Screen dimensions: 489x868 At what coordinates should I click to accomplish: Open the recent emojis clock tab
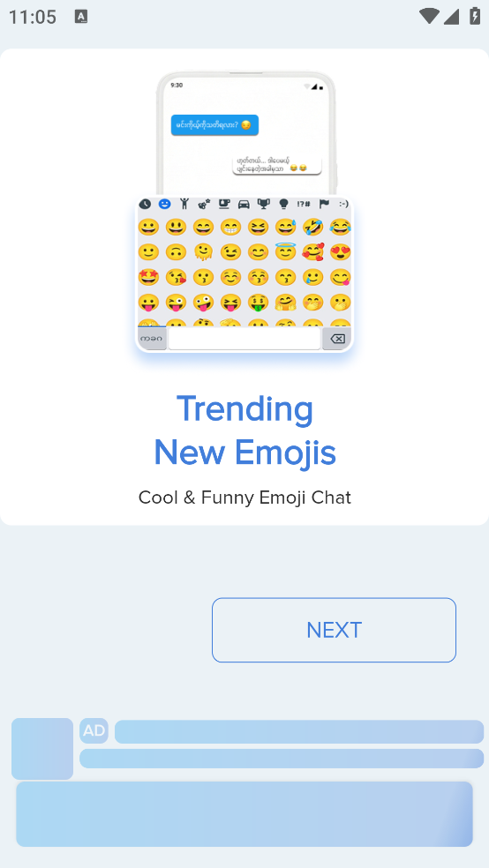[145, 204]
